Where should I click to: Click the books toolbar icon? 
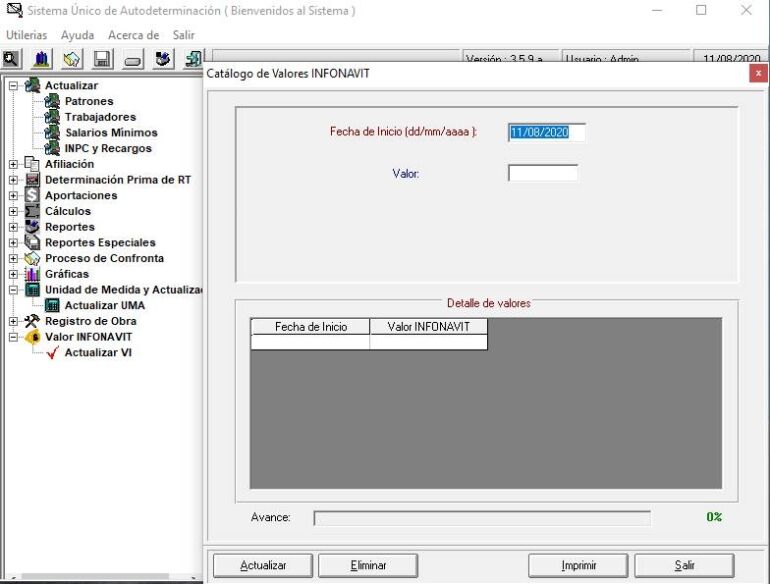coord(41,59)
